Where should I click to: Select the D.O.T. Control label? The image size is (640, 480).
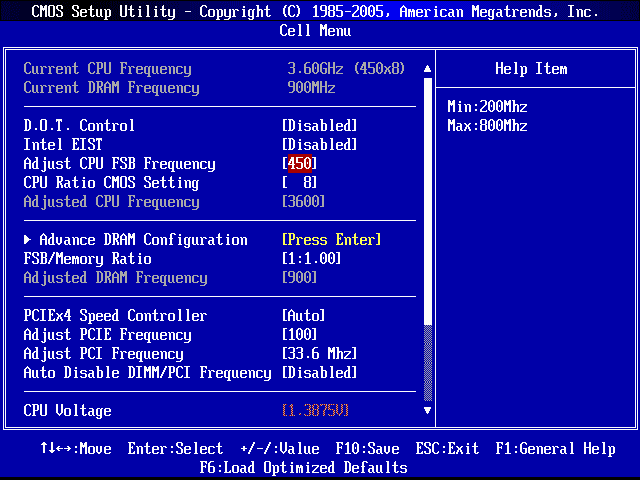(79, 125)
